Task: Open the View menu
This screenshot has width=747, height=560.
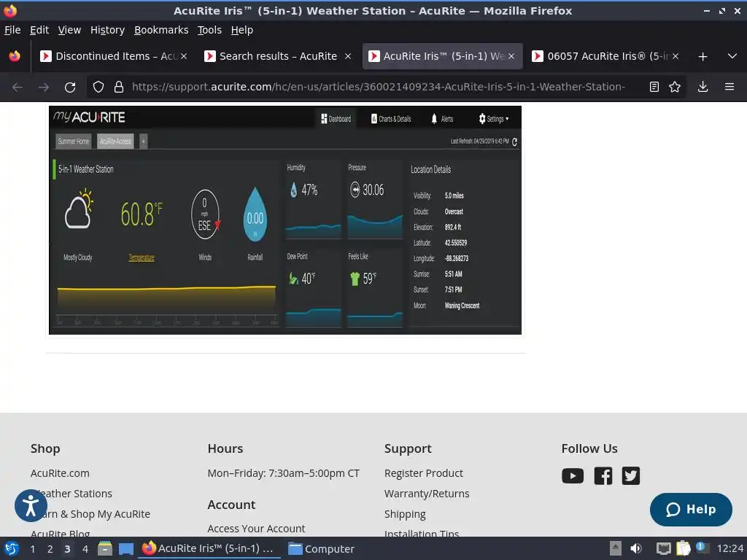Action: tap(69, 30)
